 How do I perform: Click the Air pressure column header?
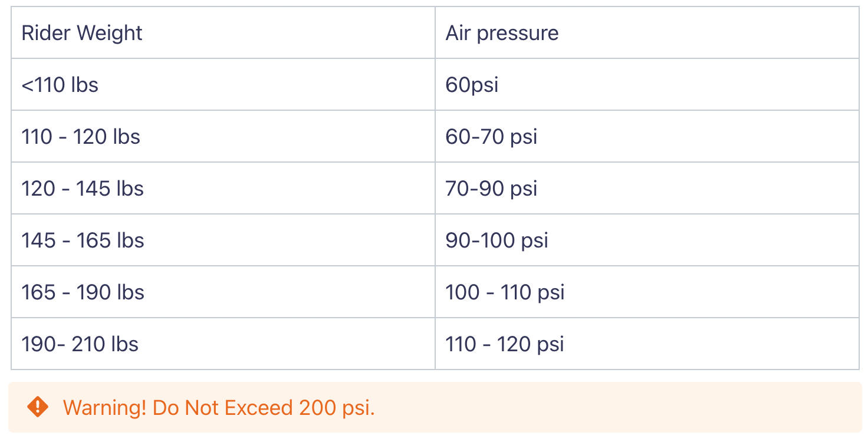(x=502, y=33)
